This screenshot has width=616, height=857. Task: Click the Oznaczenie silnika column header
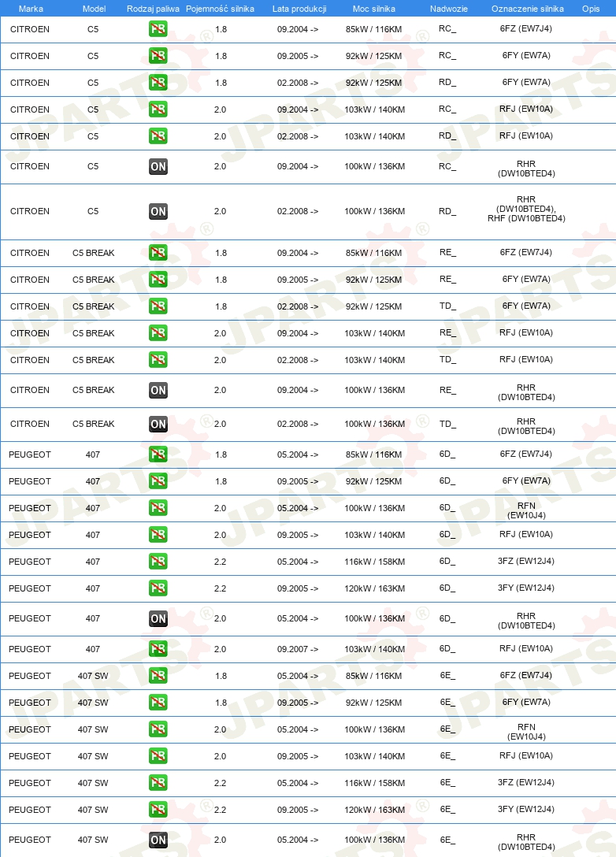528,9
